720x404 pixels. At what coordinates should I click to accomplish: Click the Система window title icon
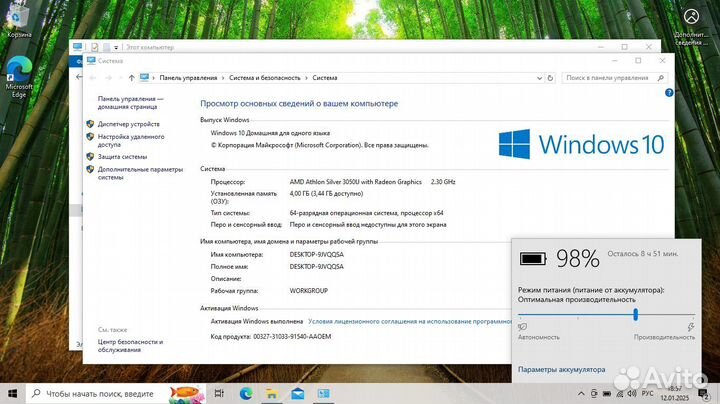(91, 61)
